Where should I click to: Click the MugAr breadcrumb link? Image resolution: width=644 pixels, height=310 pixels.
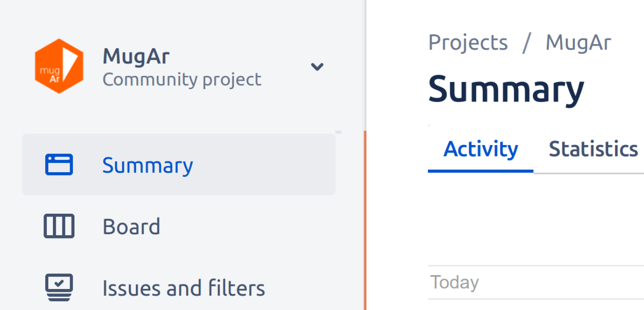pyautogui.click(x=578, y=42)
